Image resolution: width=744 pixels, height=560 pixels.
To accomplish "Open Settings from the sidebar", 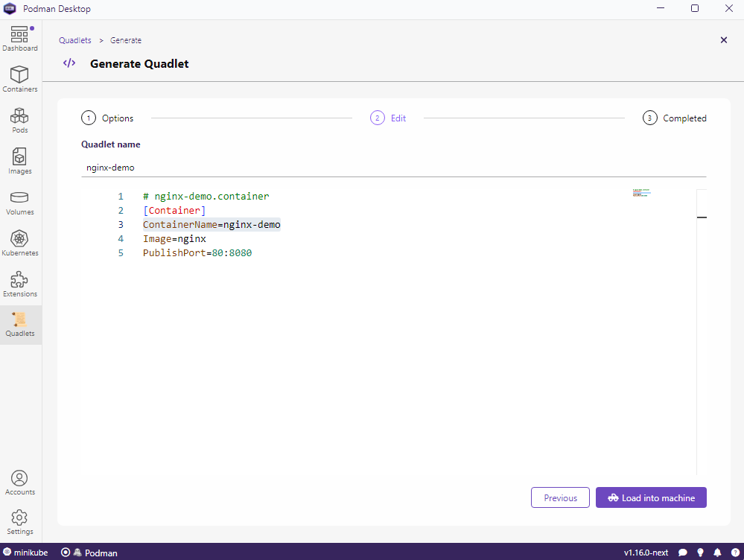I will 20,522.
